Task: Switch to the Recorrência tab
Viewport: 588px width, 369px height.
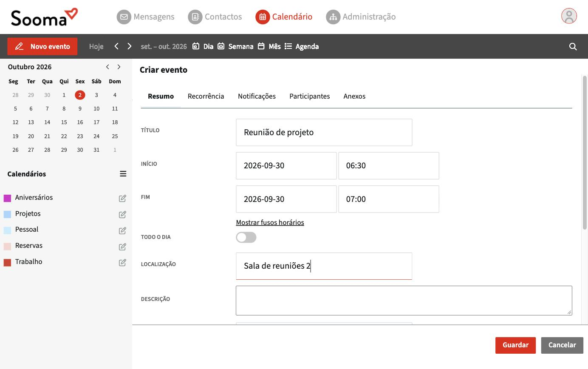Action: [x=206, y=96]
